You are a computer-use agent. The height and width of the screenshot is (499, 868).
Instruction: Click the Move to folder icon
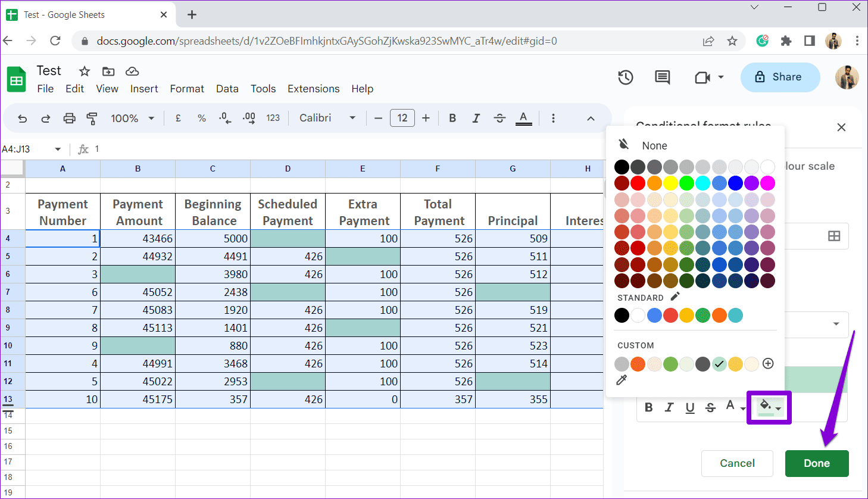point(108,71)
